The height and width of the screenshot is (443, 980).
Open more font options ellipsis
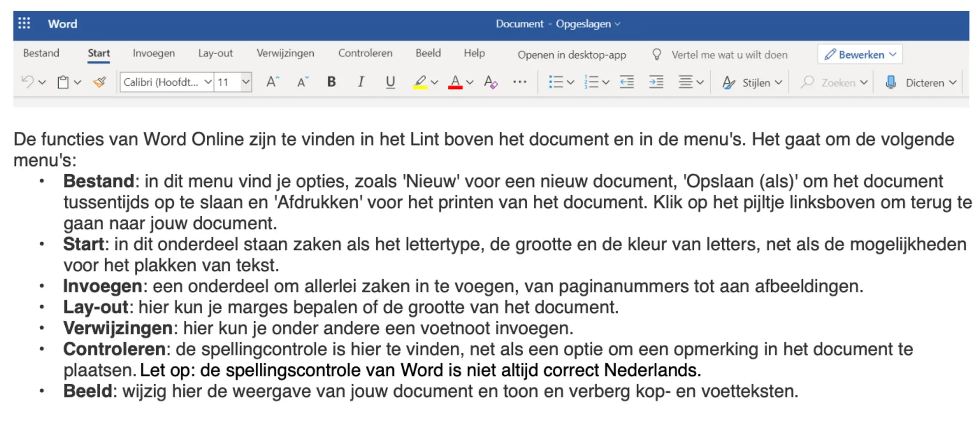(520, 82)
